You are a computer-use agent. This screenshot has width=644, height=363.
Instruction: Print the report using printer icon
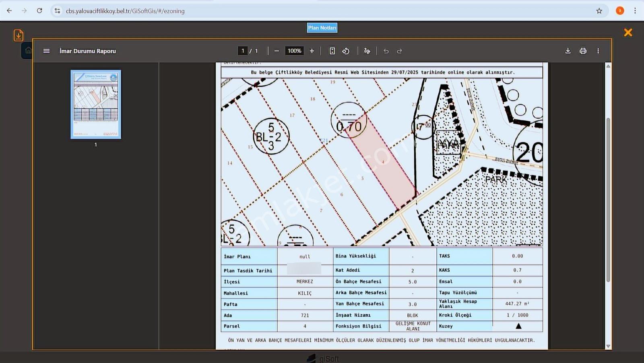click(x=583, y=51)
